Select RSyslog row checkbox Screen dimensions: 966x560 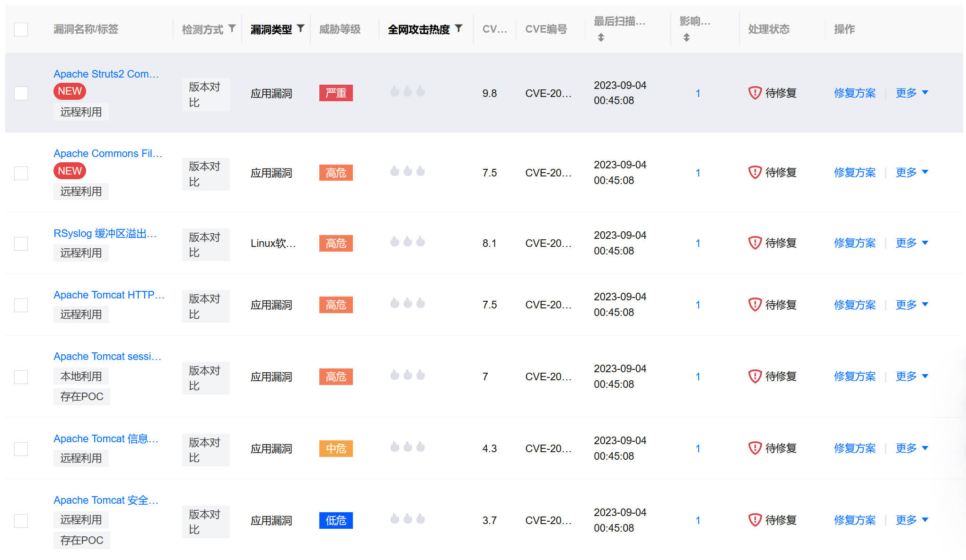[x=21, y=244]
